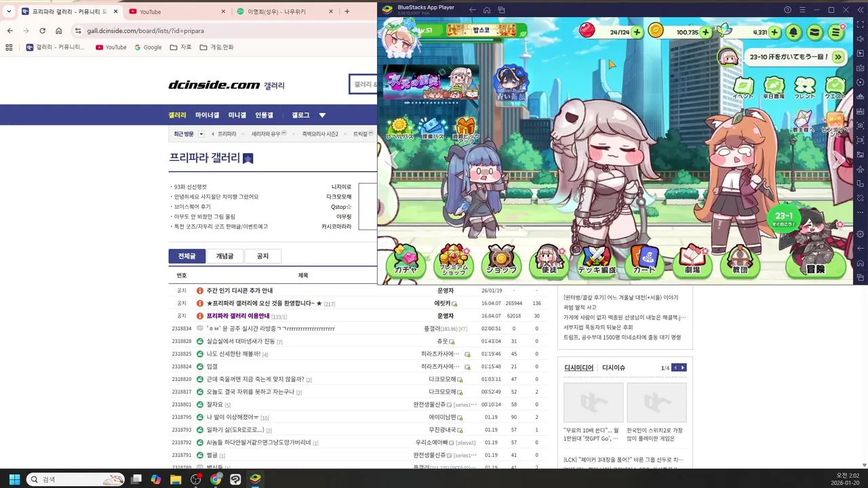This screenshot has height=488, width=868.
Task: Open the 探索パス exploration pass icon
Action: [x=432, y=129]
